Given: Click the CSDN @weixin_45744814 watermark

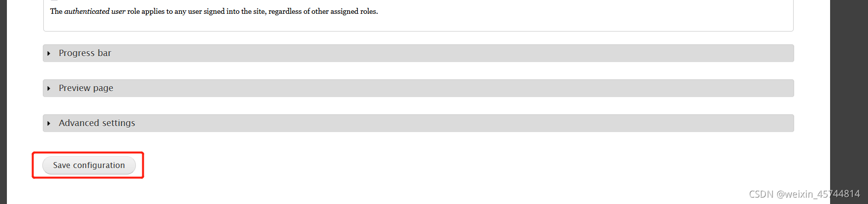Looking at the screenshot, I should point(804,194).
